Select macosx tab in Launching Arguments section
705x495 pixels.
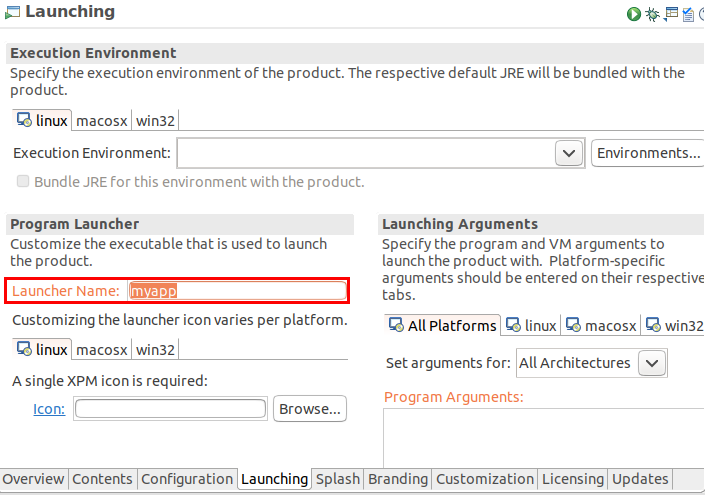601,325
